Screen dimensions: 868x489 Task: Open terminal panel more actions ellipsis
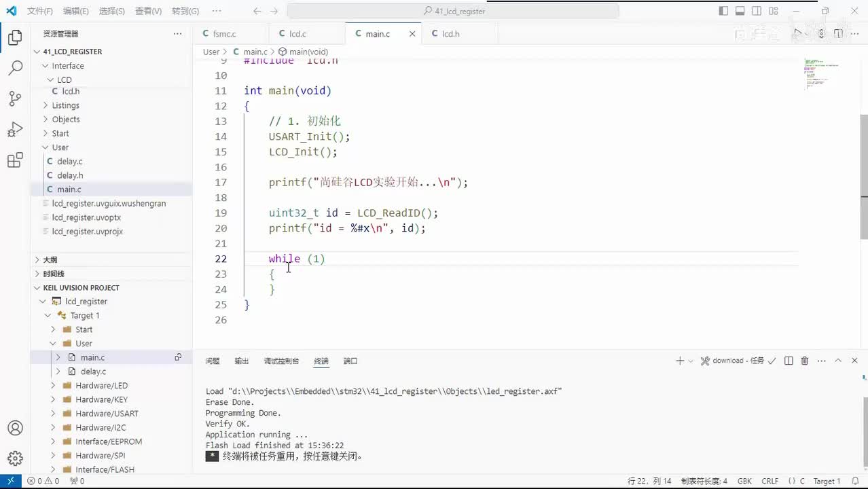coord(821,361)
